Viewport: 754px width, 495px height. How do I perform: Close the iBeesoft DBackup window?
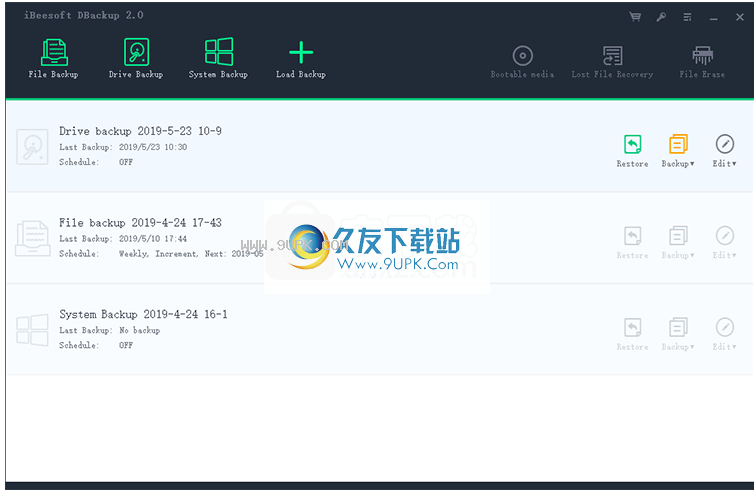pos(740,17)
